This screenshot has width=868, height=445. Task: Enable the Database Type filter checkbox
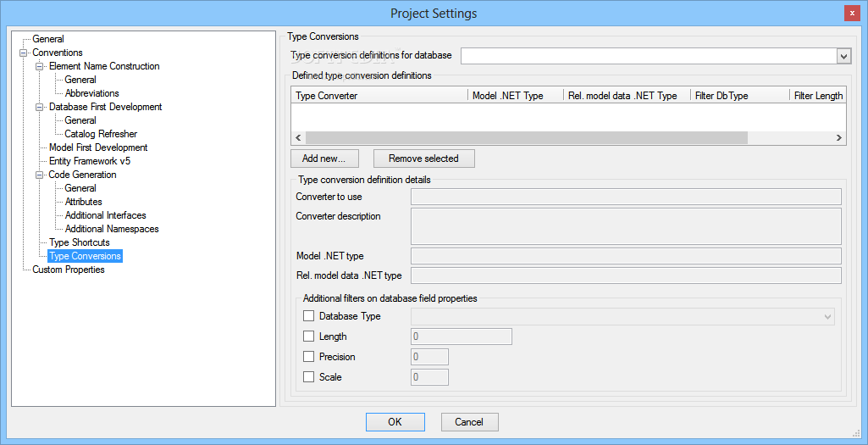pyautogui.click(x=308, y=316)
